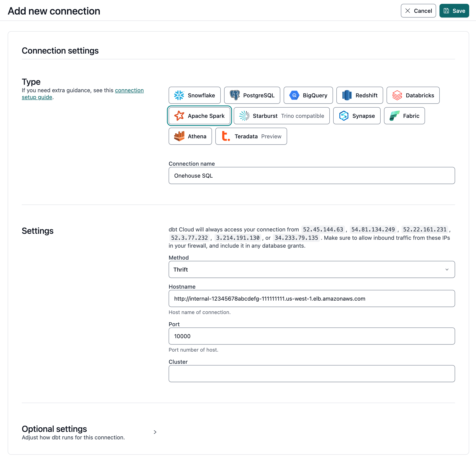This screenshot has height=459, width=476.
Task: Select the Teradata Preview connection type
Action: (x=251, y=136)
